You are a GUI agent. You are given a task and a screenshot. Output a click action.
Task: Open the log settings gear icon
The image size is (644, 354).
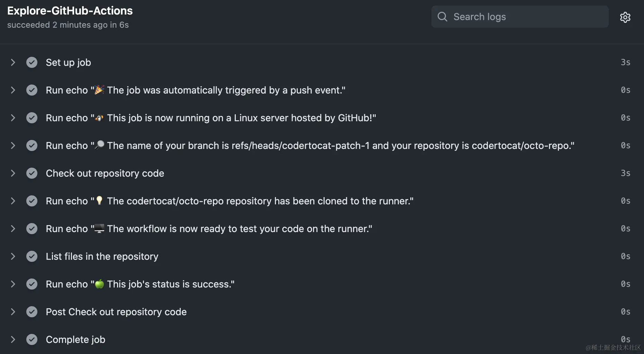point(625,17)
